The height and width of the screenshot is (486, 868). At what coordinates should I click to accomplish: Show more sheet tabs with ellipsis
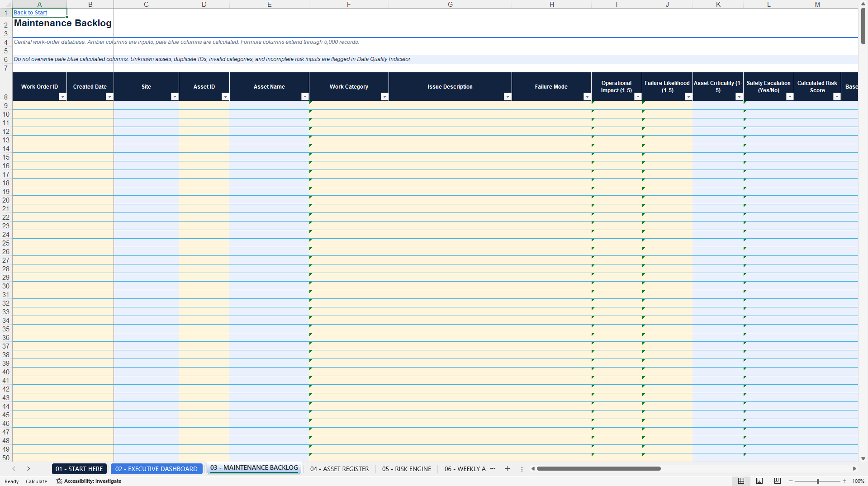click(x=493, y=469)
